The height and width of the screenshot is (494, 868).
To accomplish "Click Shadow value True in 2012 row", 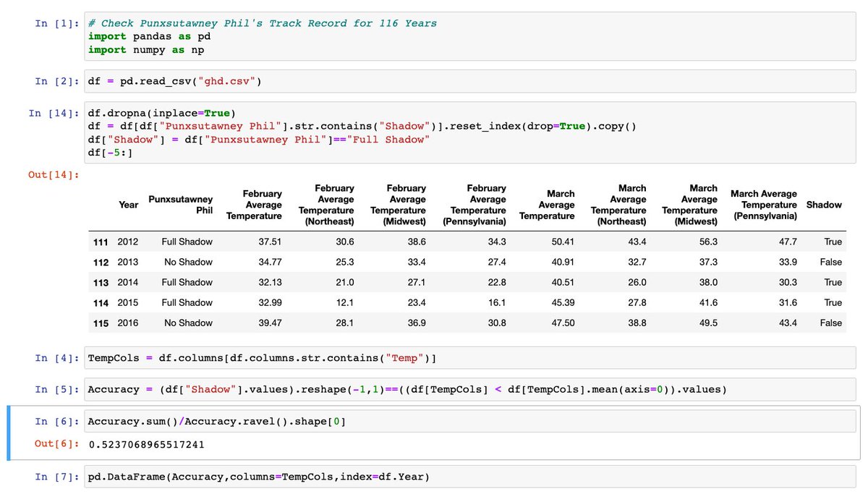I will 833,242.
